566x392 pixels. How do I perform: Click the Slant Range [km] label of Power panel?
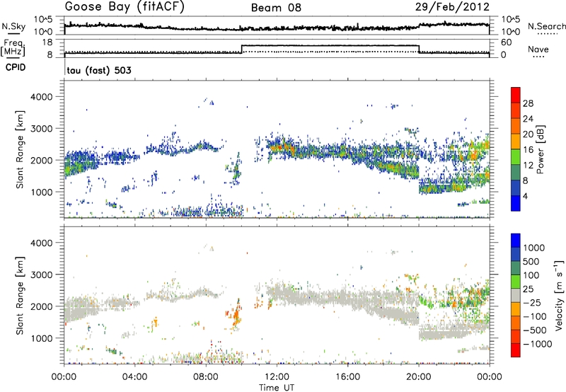[x=20, y=149]
